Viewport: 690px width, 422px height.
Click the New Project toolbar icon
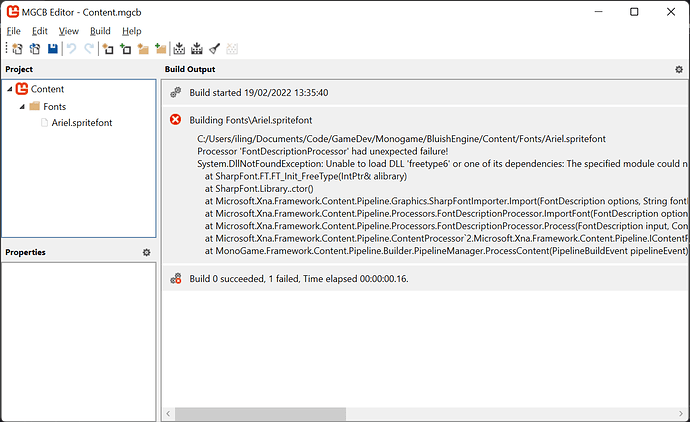(17, 49)
